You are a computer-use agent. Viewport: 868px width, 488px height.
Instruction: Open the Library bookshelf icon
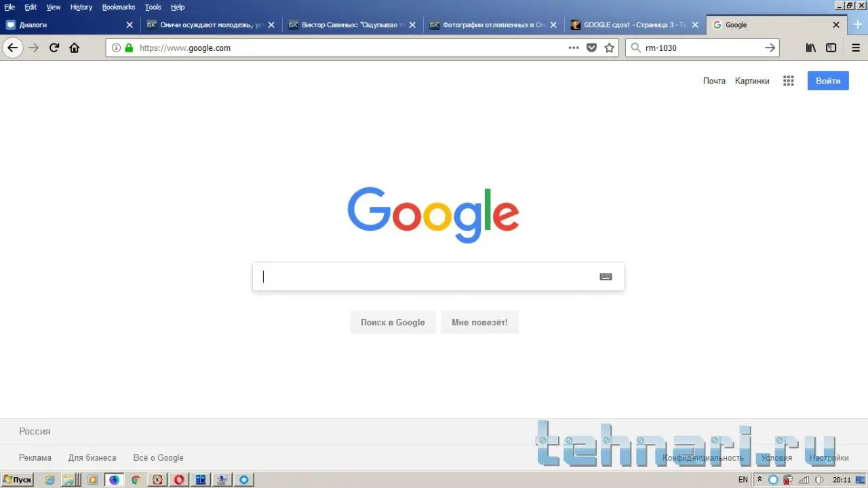[x=811, y=48]
